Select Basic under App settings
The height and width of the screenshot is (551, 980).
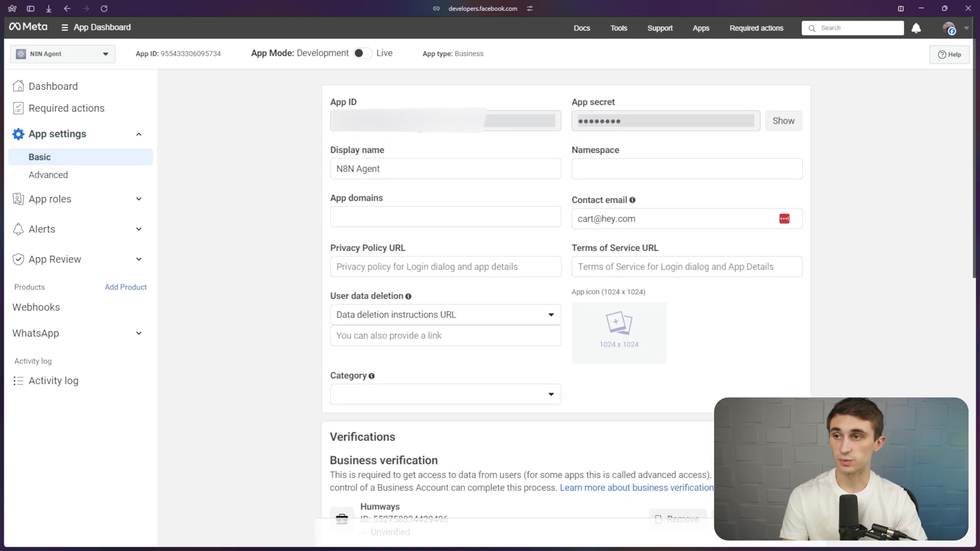tap(81, 157)
